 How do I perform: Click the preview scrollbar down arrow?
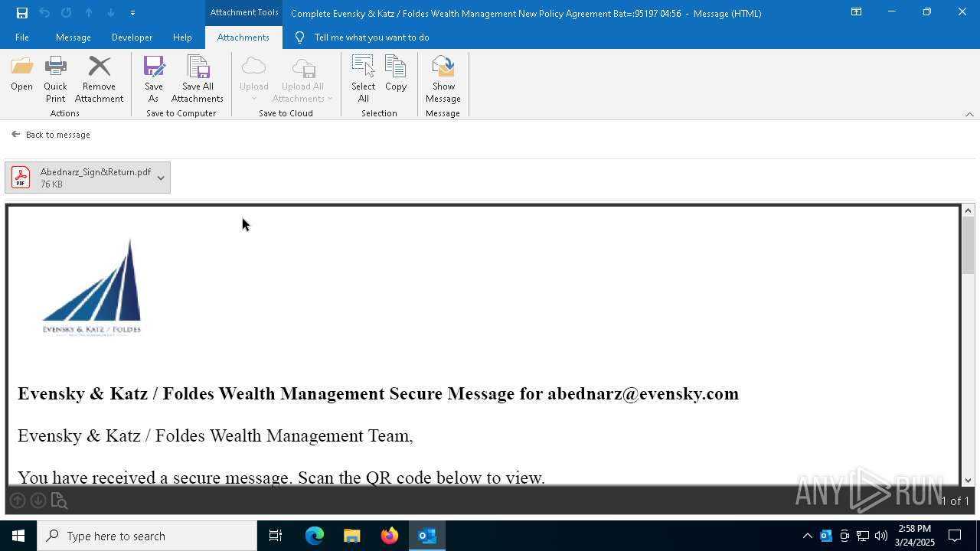click(x=968, y=481)
